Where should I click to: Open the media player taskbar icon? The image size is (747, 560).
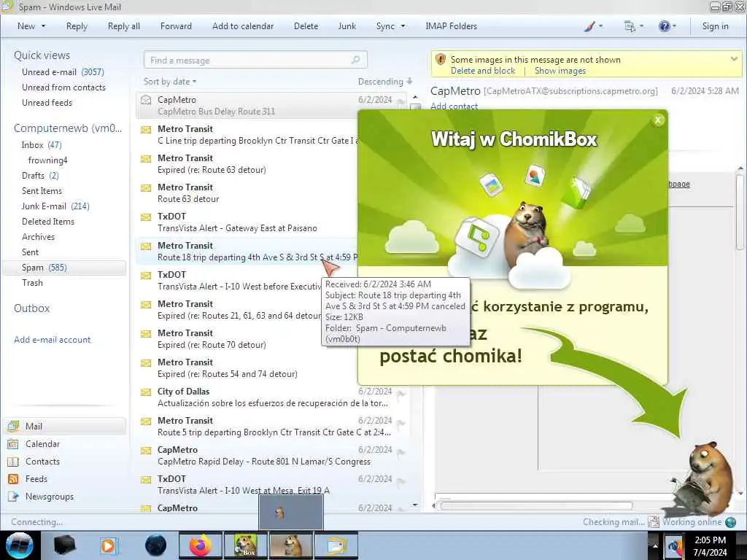coord(108,545)
